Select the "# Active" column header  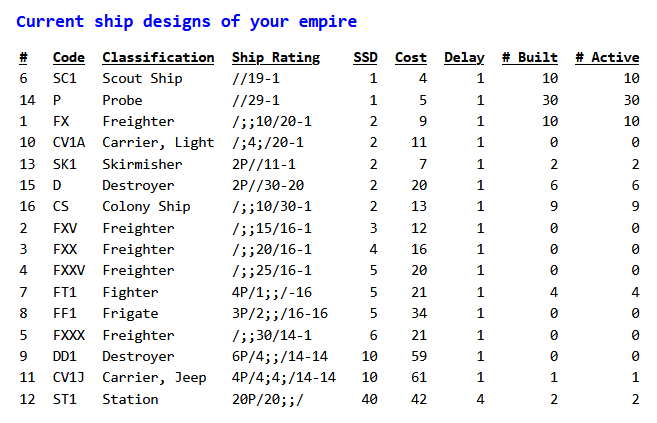point(606,57)
